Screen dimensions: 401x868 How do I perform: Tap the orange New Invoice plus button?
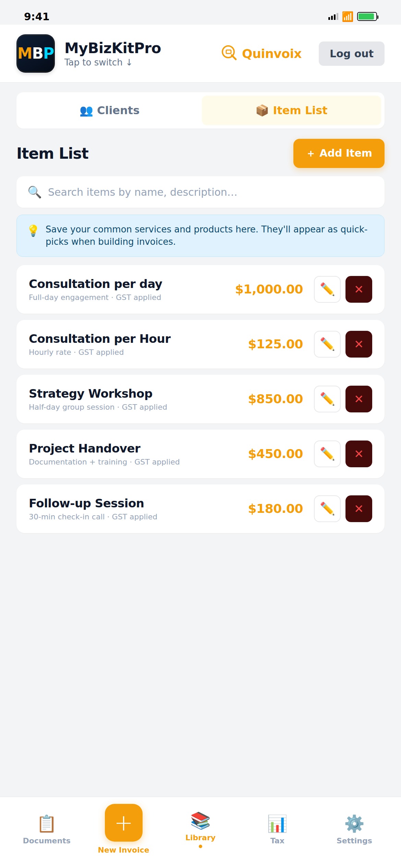124,823
